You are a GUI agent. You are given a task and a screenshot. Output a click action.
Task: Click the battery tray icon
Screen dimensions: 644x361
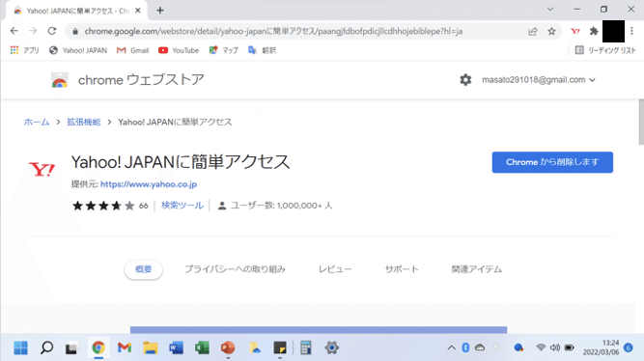[x=570, y=347]
